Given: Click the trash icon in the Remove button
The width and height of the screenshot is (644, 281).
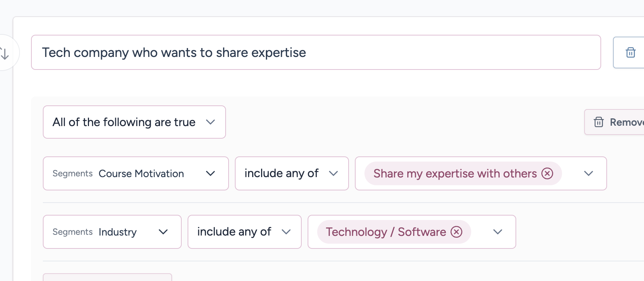Looking at the screenshot, I should pyautogui.click(x=599, y=122).
